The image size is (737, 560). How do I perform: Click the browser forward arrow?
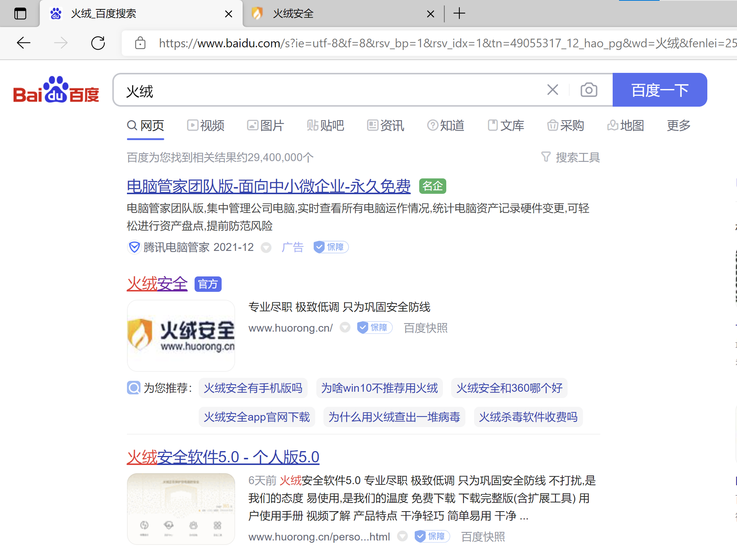61,43
